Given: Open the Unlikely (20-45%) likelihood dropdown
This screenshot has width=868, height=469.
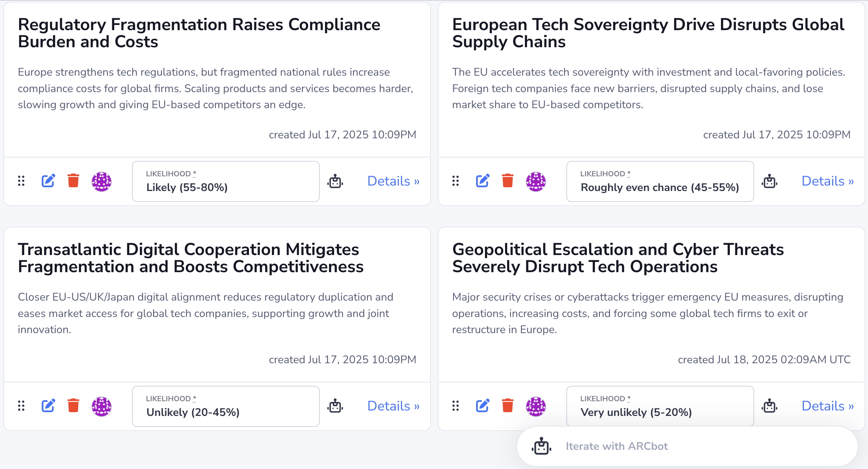Looking at the screenshot, I should (x=226, y=406).
